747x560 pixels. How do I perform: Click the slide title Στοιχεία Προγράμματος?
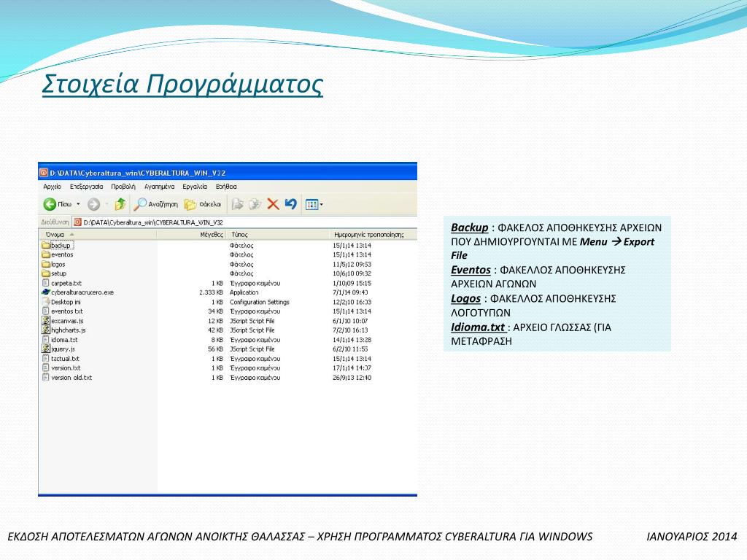pyautogui.click(x=182, y=84)
